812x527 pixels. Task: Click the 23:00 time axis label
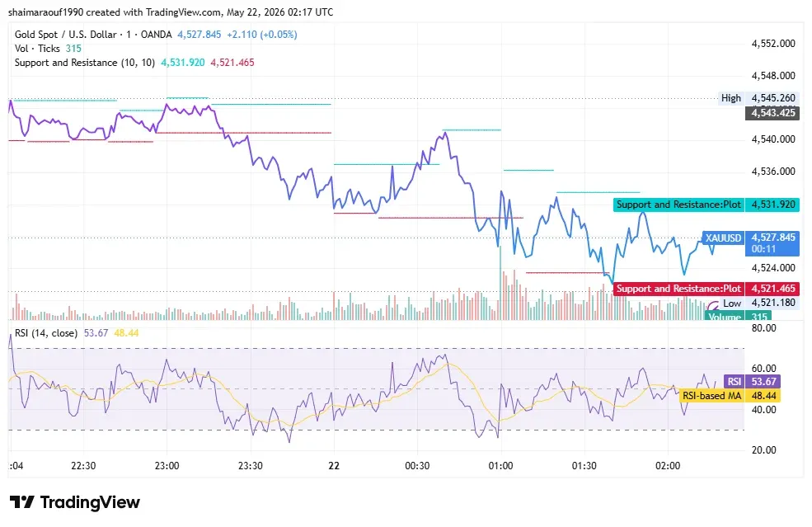click(167, 466)
